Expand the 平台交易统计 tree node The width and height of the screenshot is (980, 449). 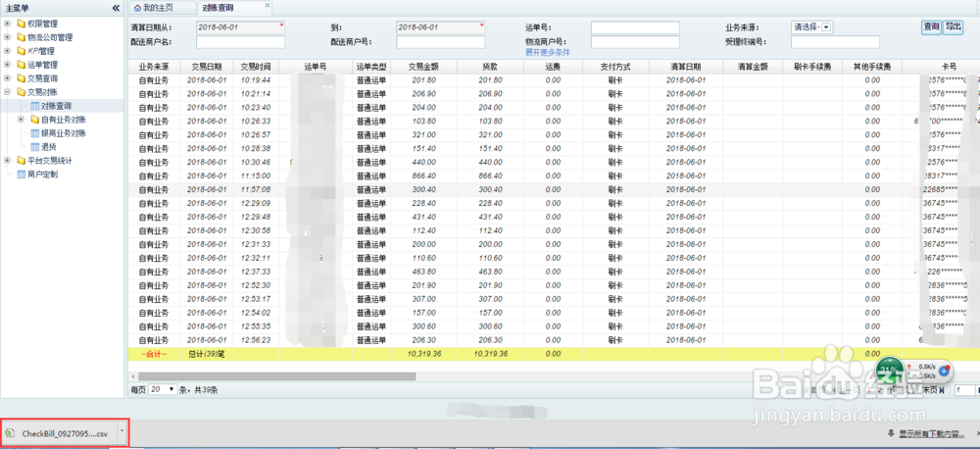[x=7, y=161]
